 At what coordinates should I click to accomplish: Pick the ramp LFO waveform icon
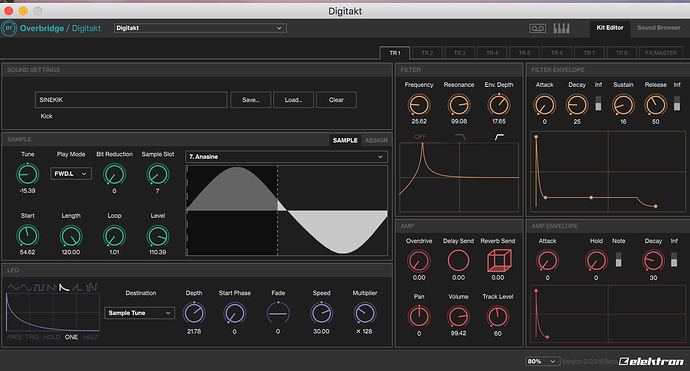(77, 287)
